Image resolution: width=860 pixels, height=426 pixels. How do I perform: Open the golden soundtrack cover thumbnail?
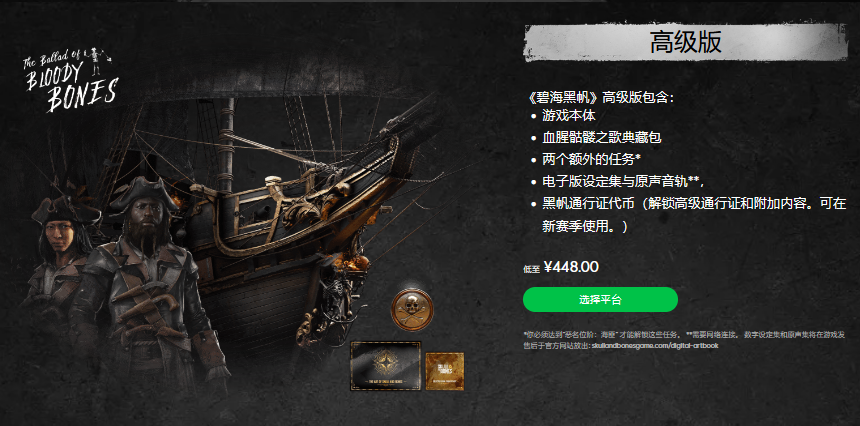click(445, 371)
